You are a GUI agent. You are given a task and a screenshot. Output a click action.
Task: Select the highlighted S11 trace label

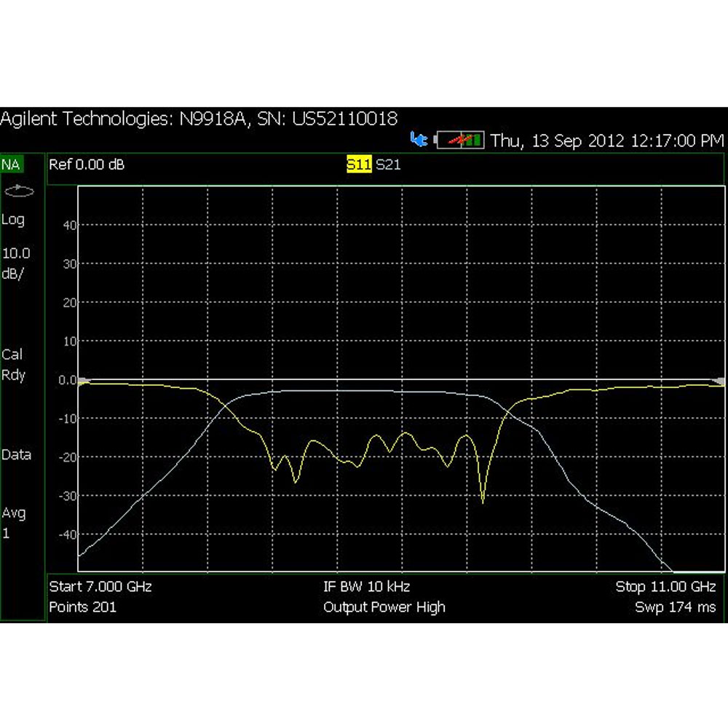pyautogui.click(x=359, y=165)
